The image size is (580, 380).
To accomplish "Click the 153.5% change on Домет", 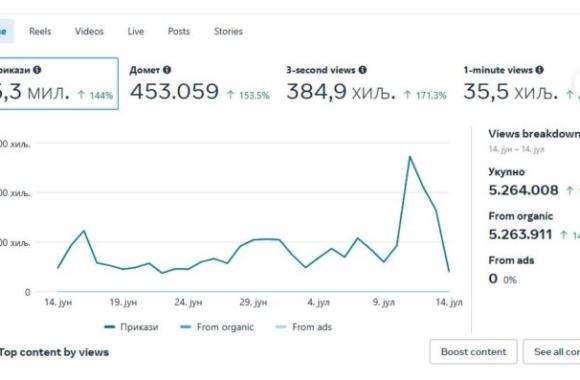I will 249,95.
